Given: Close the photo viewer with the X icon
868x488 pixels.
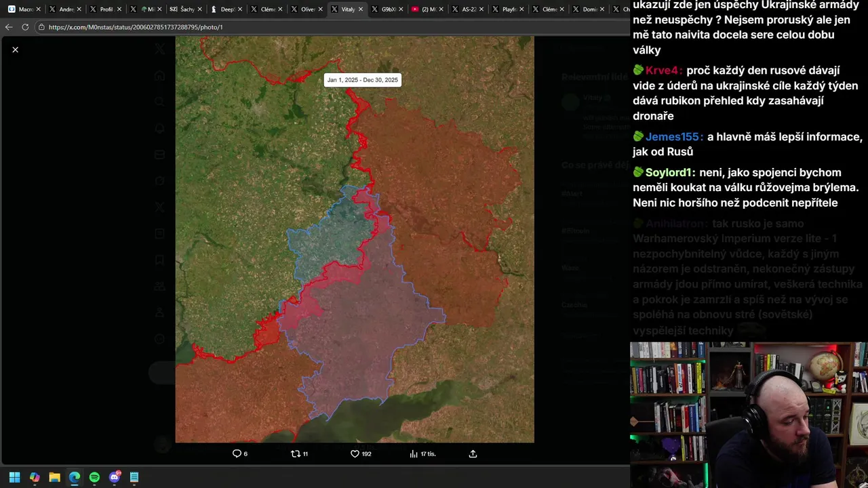Looking at the screenshot, I should click(15, 49).
